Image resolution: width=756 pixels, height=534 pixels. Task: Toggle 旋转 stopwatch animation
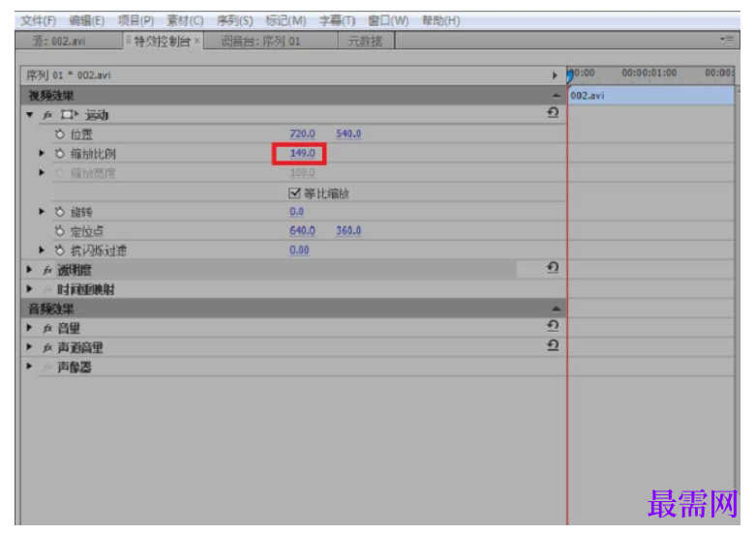(x=60, y=212)
